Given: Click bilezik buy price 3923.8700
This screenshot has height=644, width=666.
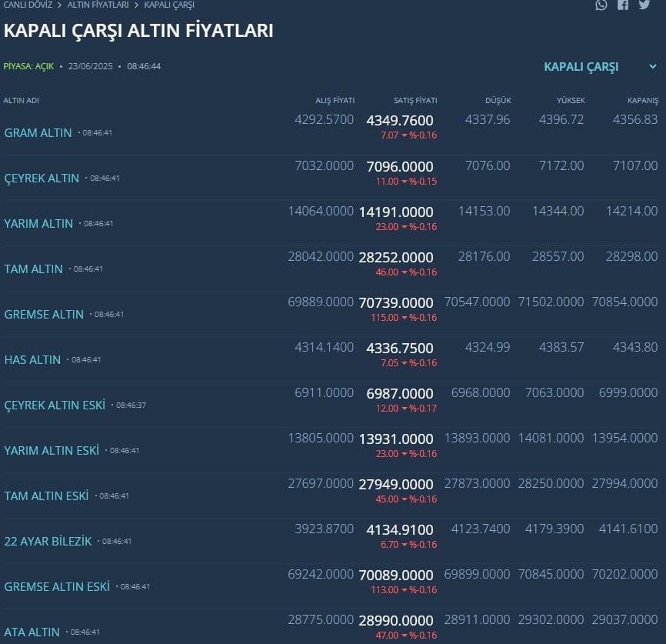Looking at the screenshot, I should point(324,529).
